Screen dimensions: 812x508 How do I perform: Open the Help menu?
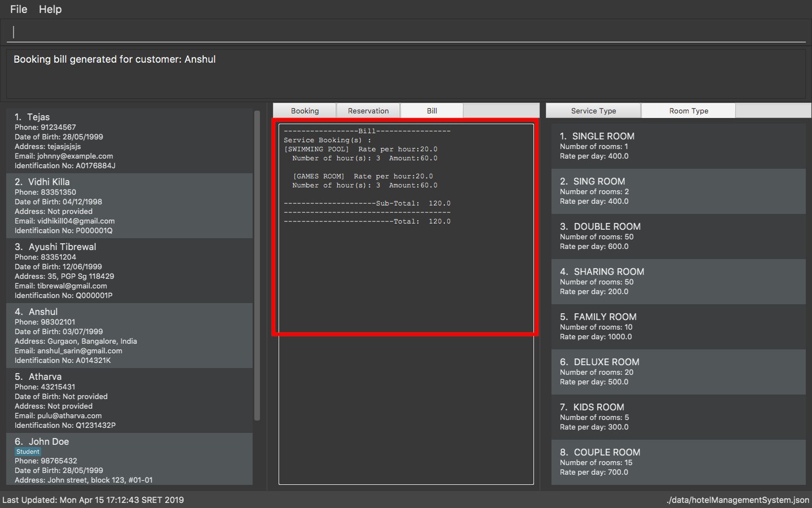(50, 9)
